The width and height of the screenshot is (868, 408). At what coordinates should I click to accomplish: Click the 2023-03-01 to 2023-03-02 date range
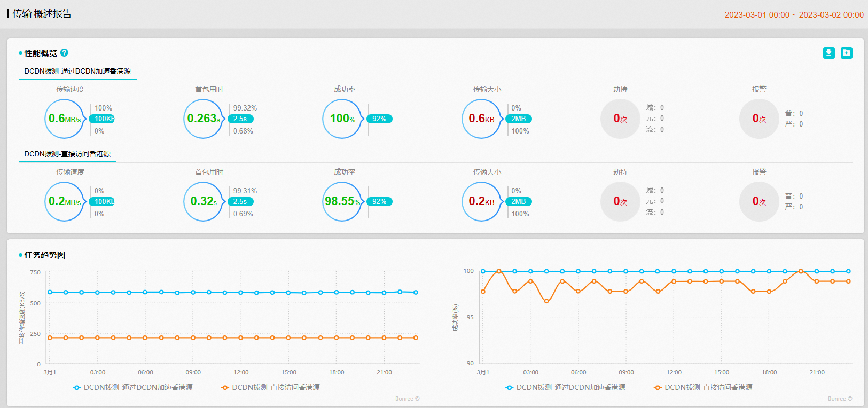[x=794, y=15]
